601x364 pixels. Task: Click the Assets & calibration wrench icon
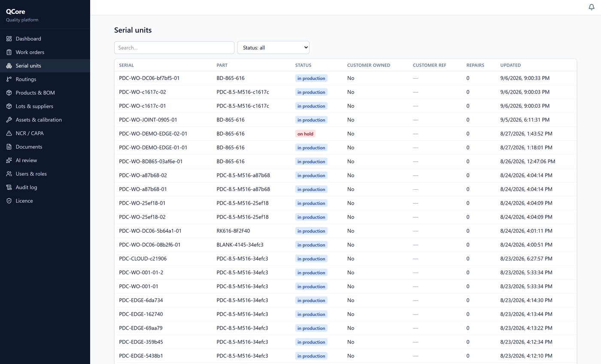[9, 120]
